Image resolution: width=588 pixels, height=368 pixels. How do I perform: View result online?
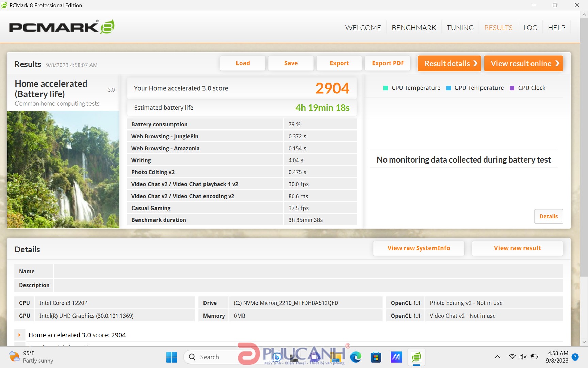coord(523,63)
